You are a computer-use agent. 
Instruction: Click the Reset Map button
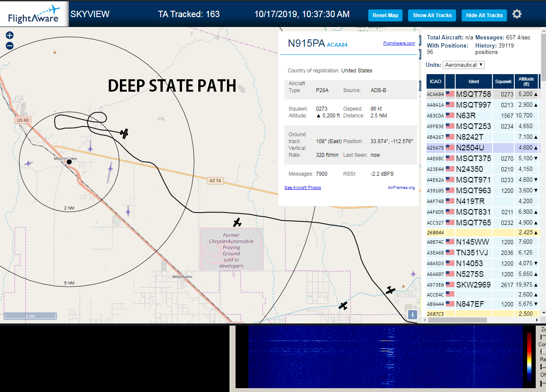[385, 15]
